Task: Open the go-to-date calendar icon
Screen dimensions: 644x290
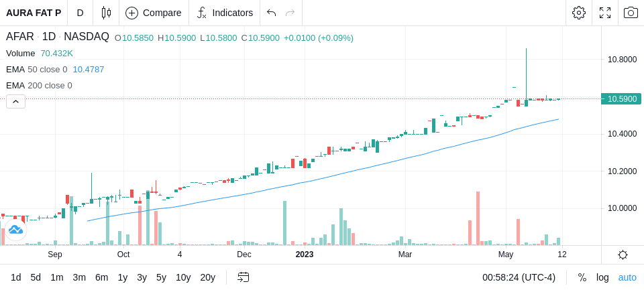Action: [243, 277]
